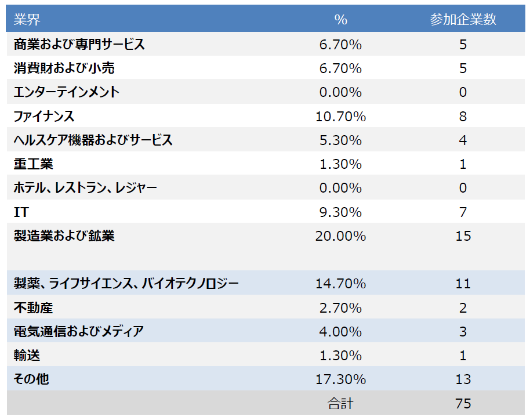The image size is (530, 420).
Task: Click the IT industry cell
Action: point(21,212)
